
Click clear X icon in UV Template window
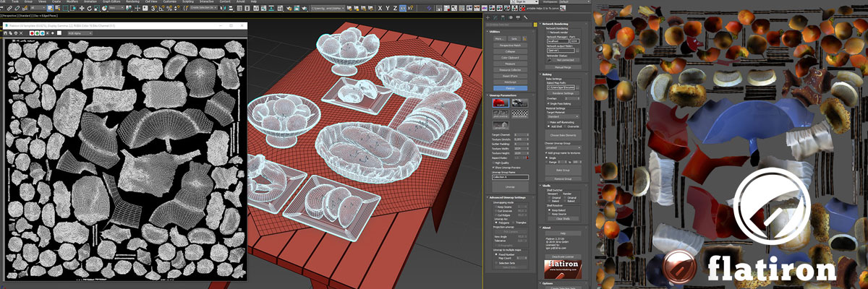point(21,33)
